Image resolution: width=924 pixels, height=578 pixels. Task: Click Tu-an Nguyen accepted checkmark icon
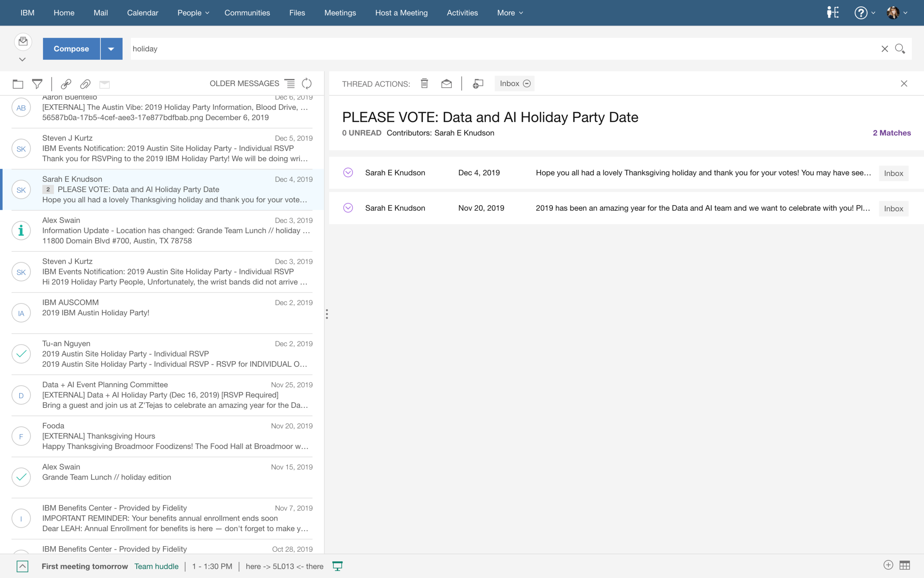click(21, 354)
